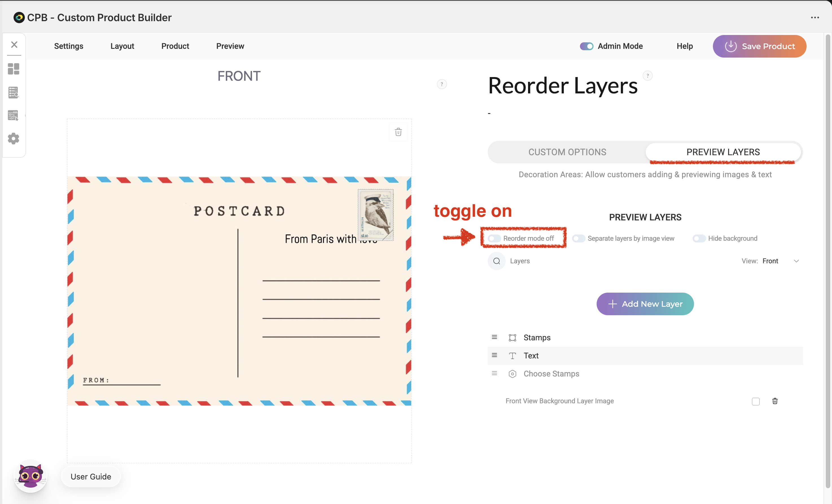Open the purple cat assistant mascot
This screenshot has width=832, height=504.
30,476
